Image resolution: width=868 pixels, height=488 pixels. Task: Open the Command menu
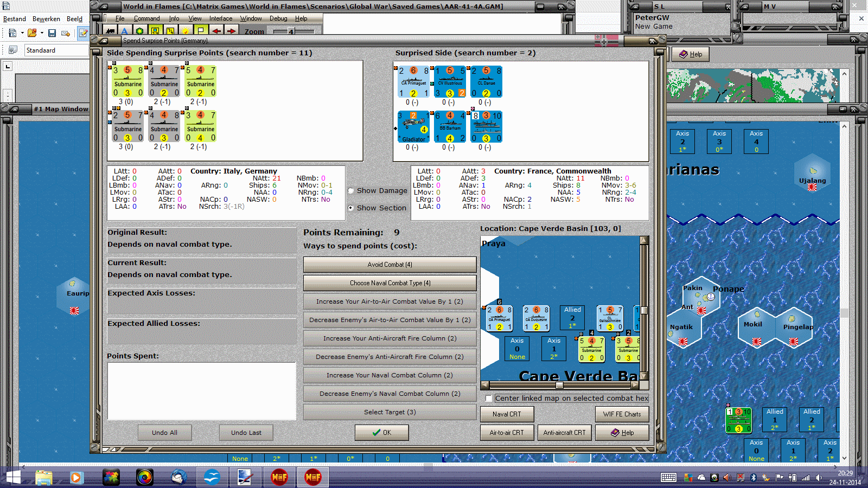[147, 18]
